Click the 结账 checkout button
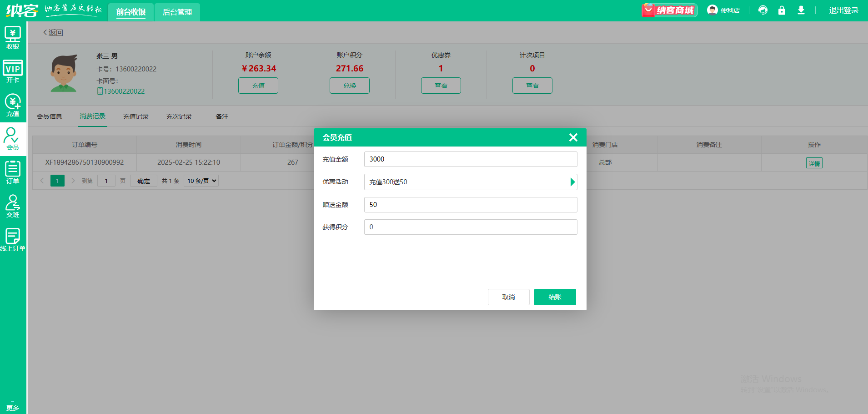This screenshot has height=414, width=868. point(555,297)
